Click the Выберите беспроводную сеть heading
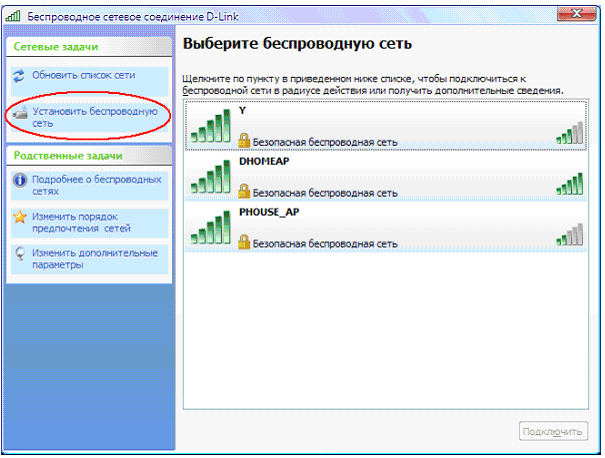 (x=297, y=44)
